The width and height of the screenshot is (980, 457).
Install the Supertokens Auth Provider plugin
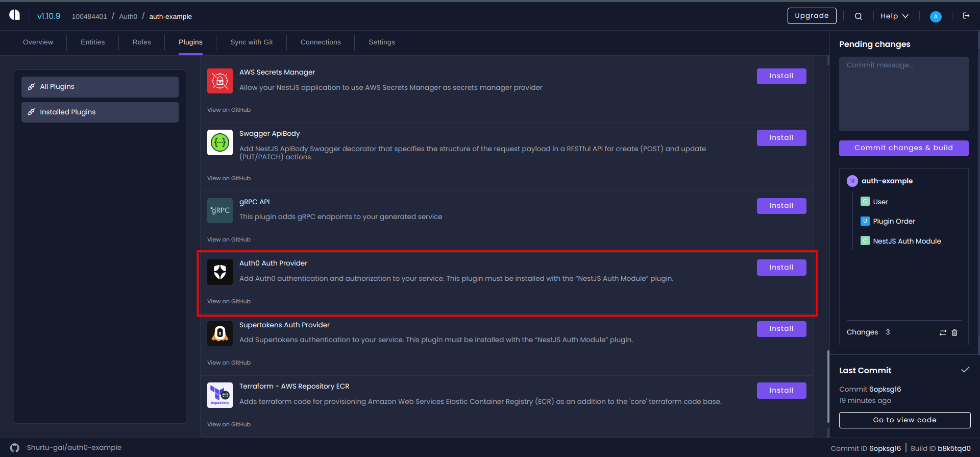(x=781, y=329)
